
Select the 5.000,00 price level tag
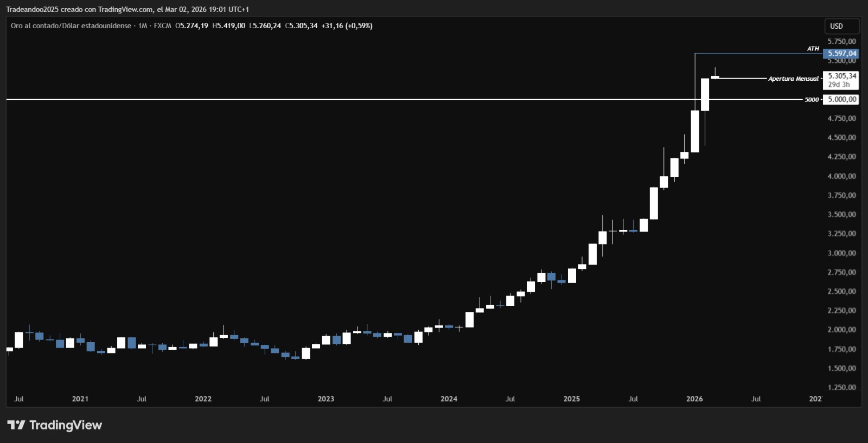[841, 100]
